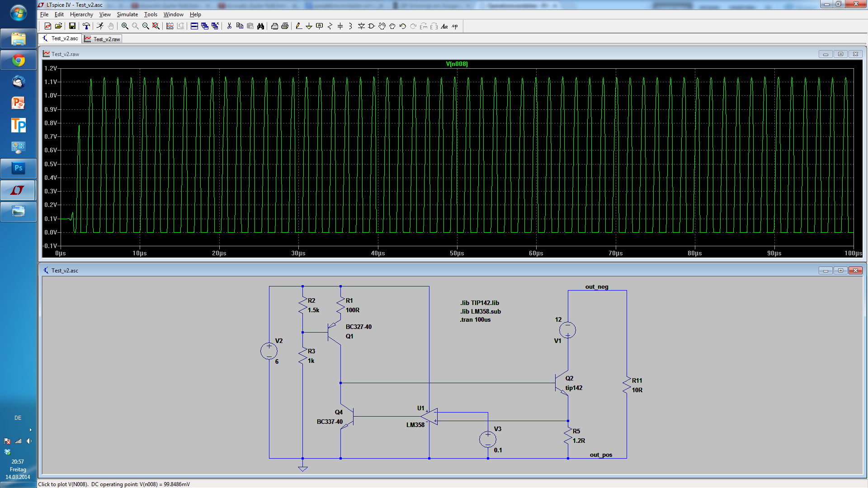Click the Zoom full extents icon

coord(156,26)
